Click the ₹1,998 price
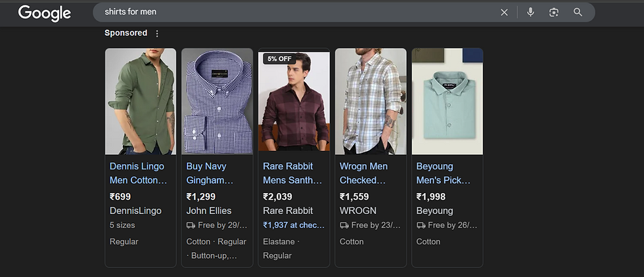 [431, 197]
